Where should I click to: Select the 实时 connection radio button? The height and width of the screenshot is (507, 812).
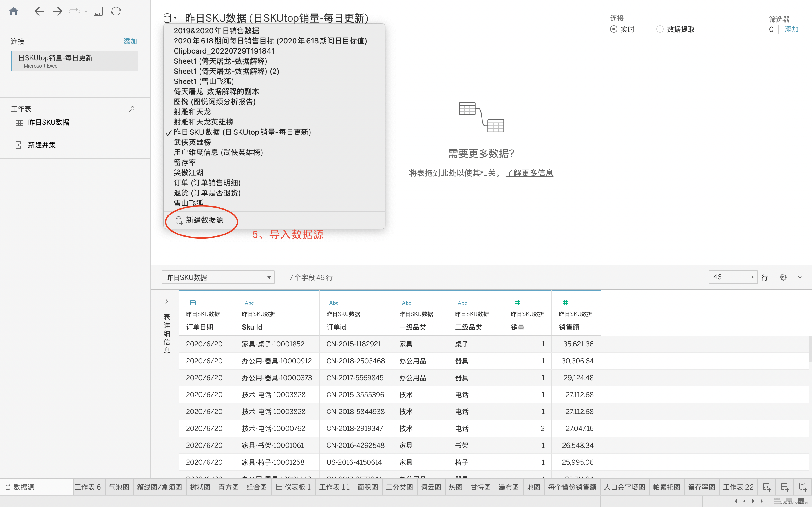tap(614, 29)
